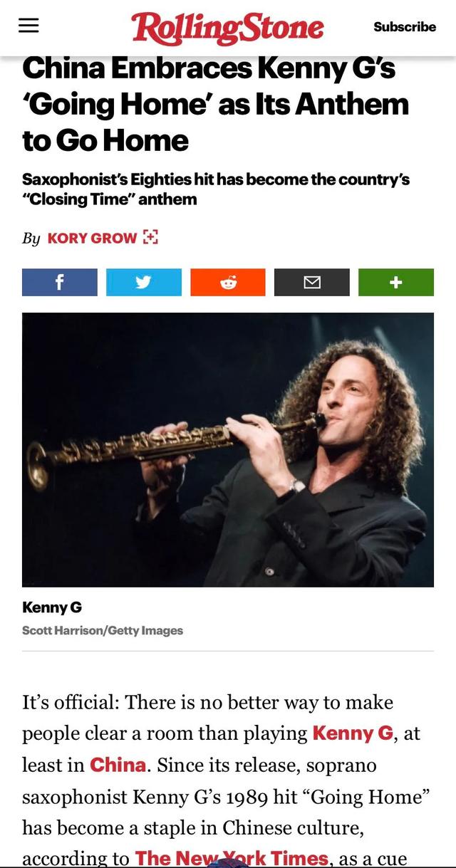The image size is (456, 868).
Task: Click the Subscribe link in header
Action: [x=405, y=26]
